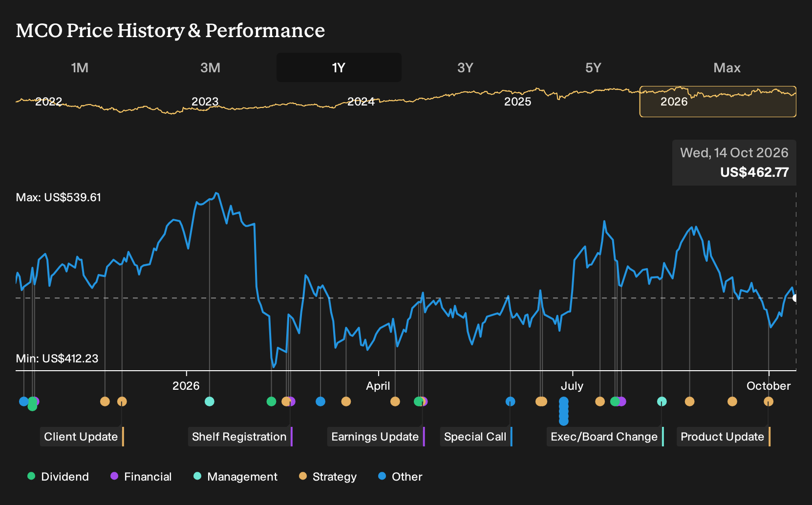The width and height of the screenshot is (812, 505).
Task: Click the 2025 year label in overview
Action: pos(517,102)
